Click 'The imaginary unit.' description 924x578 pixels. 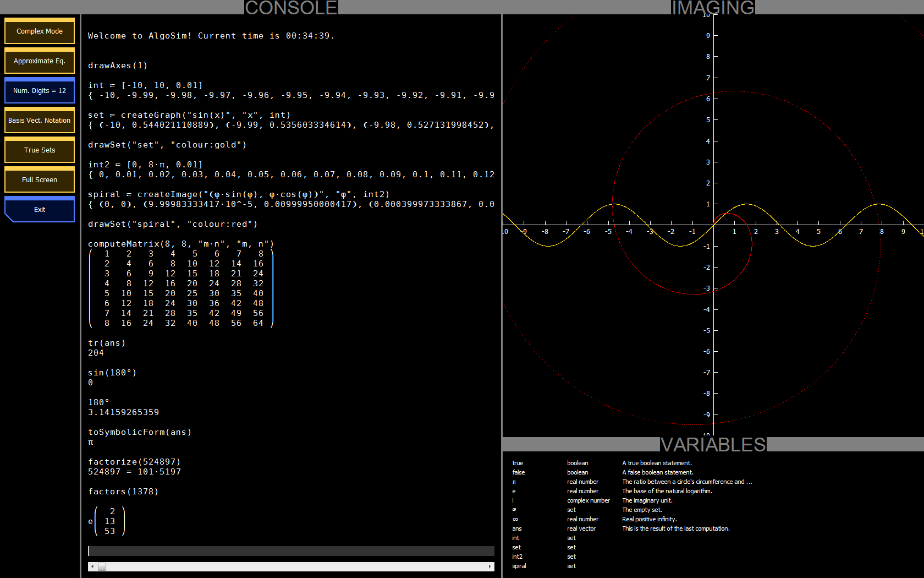click(647, 500)
